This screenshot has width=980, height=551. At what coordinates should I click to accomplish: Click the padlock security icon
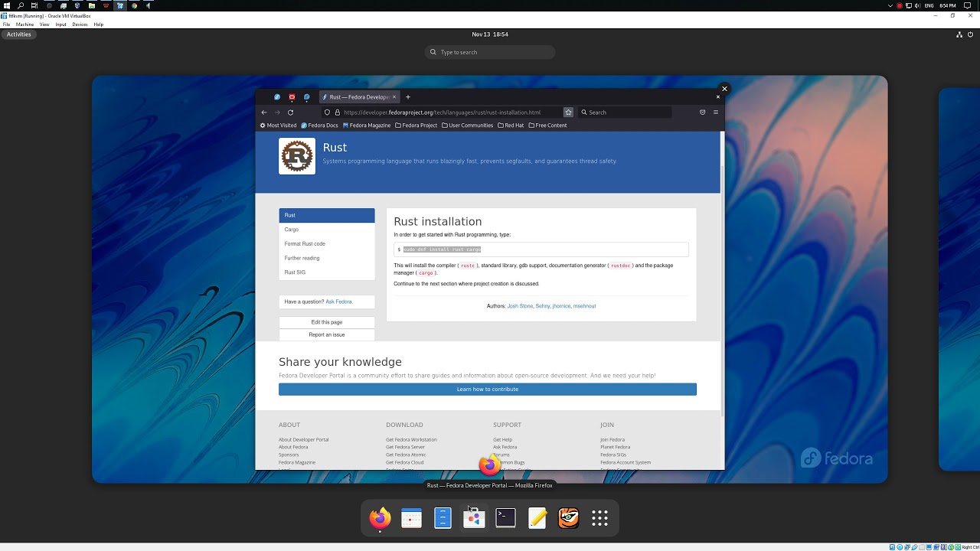tap(337, 112)
